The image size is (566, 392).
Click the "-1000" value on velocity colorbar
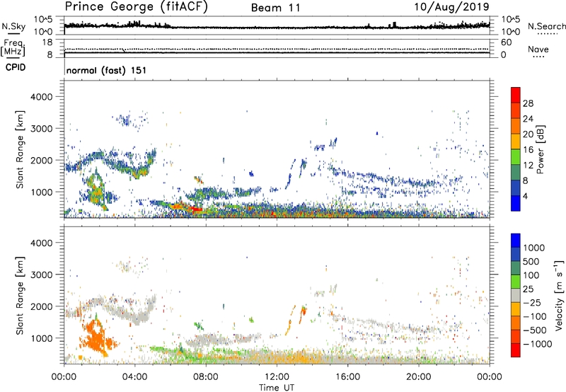[x=537, y=344]
